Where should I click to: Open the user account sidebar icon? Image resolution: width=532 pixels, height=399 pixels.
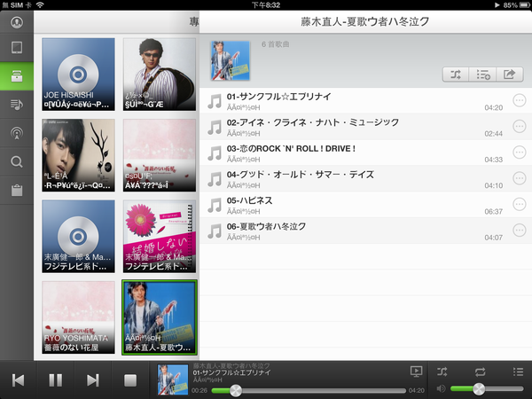(17, 22)
